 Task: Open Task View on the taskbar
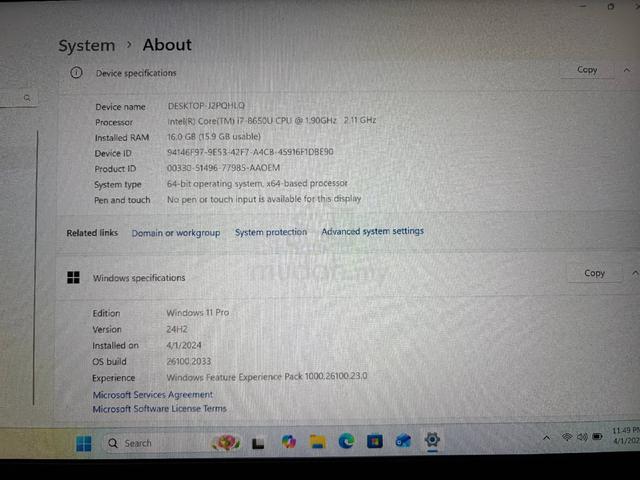click(258, 443)
